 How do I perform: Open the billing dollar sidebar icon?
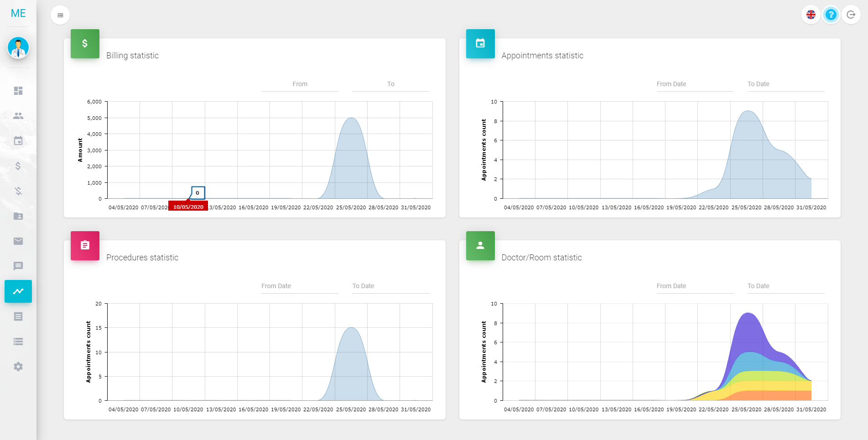18,166
